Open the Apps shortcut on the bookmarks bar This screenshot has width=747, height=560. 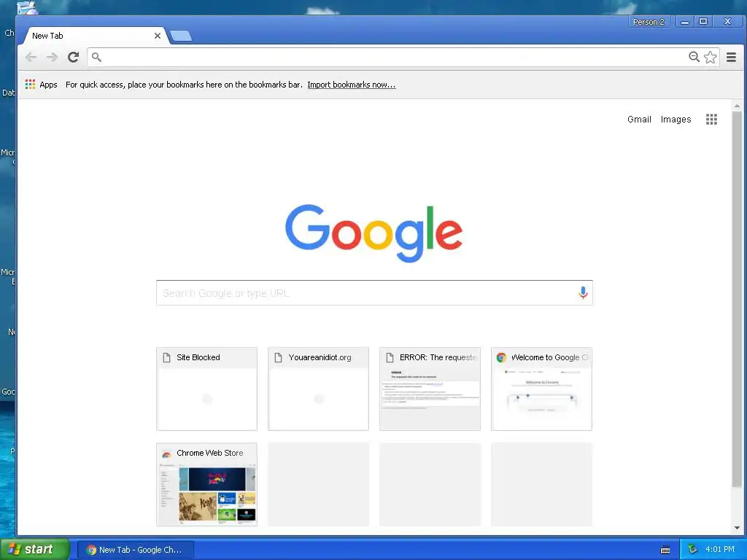(x=42, y=85)
